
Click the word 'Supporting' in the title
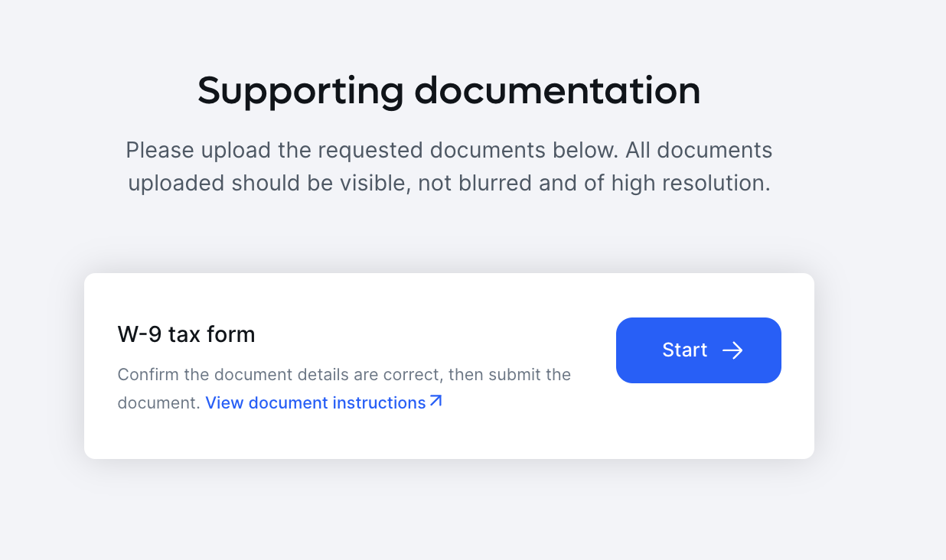(300, 91)
